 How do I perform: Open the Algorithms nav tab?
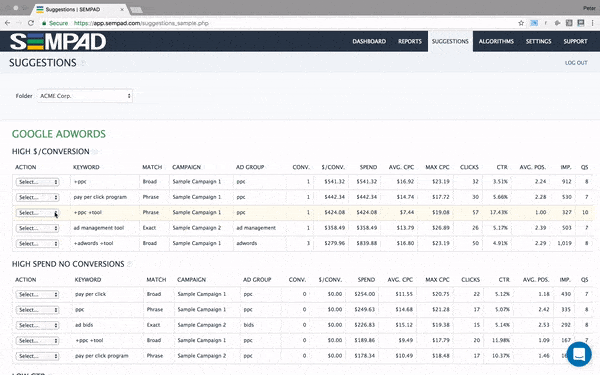click(496, 41)
